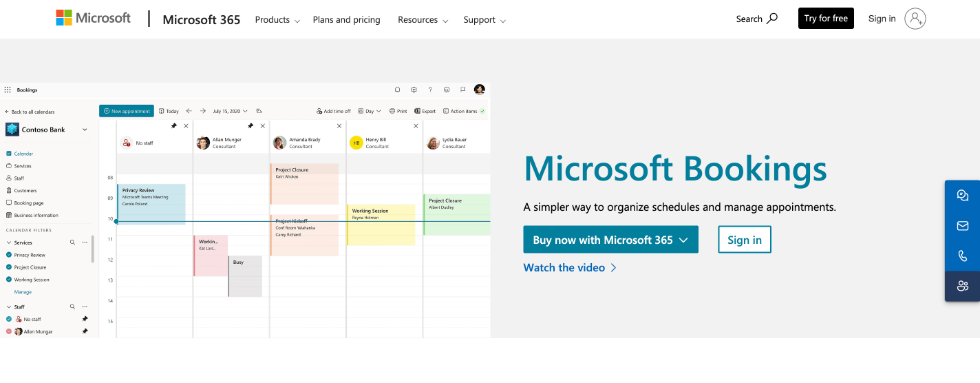
Task: Click pin next to Allan Mungar filter row
Action: (85, 331)
